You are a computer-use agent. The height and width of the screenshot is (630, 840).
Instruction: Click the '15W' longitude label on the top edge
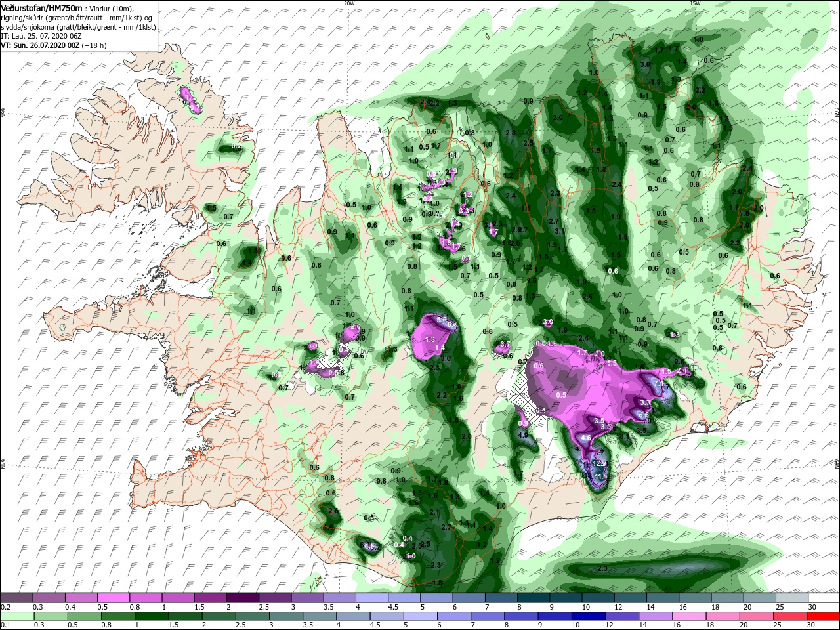[695, 3]
